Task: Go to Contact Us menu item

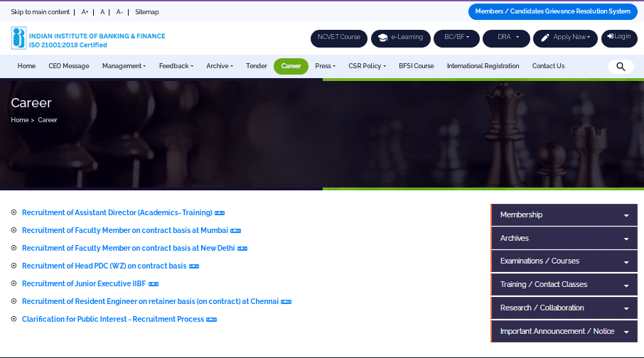Action: coord(548,66)
